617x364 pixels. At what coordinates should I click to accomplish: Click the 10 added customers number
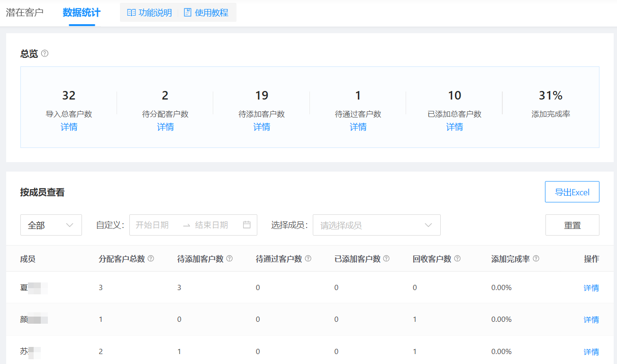click(454, 95)
